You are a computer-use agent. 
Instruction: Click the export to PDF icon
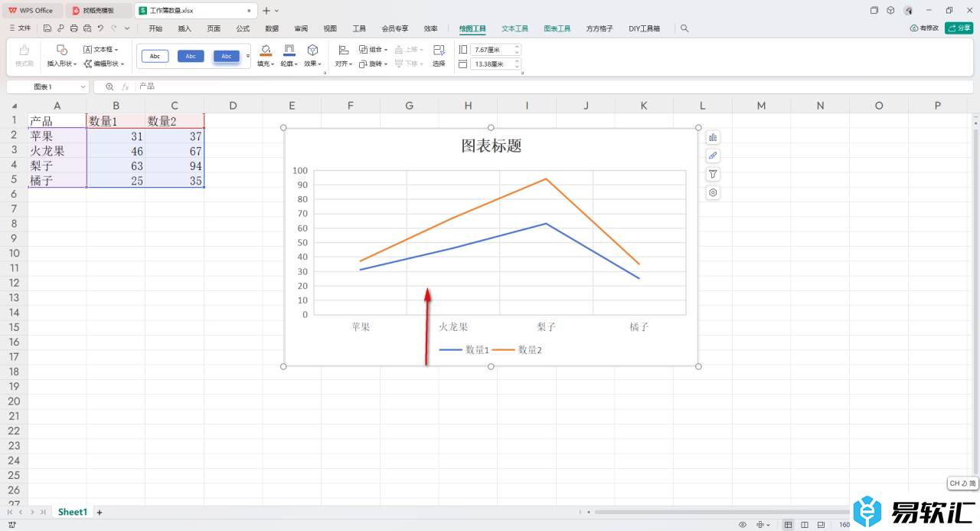click(x=60, y=28)
